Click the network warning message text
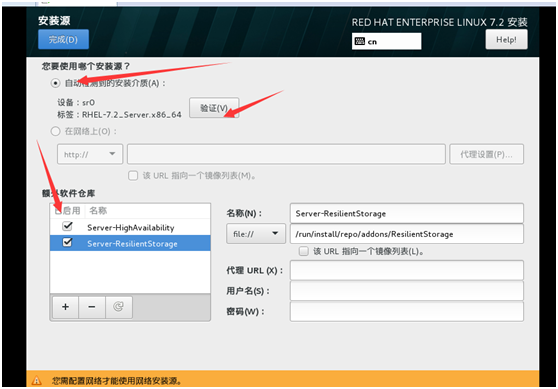Image resolution: width=558 pixels, height=389 pixels. (x=117, y=381)
